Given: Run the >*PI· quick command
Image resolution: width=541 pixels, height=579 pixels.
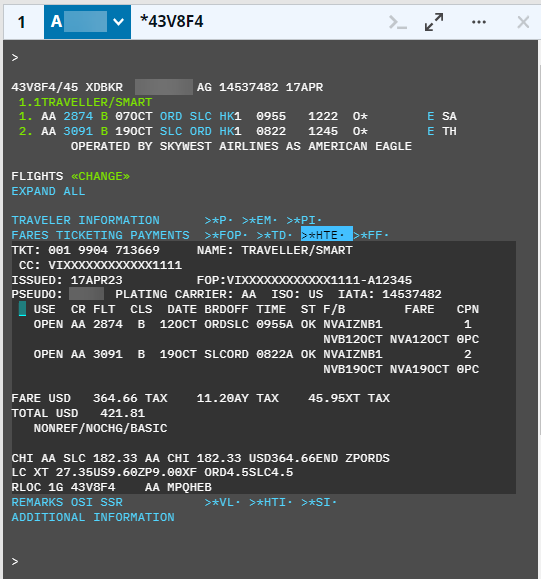Looking at the screenshot, I should pyautogui.click(x=304, y=220).
